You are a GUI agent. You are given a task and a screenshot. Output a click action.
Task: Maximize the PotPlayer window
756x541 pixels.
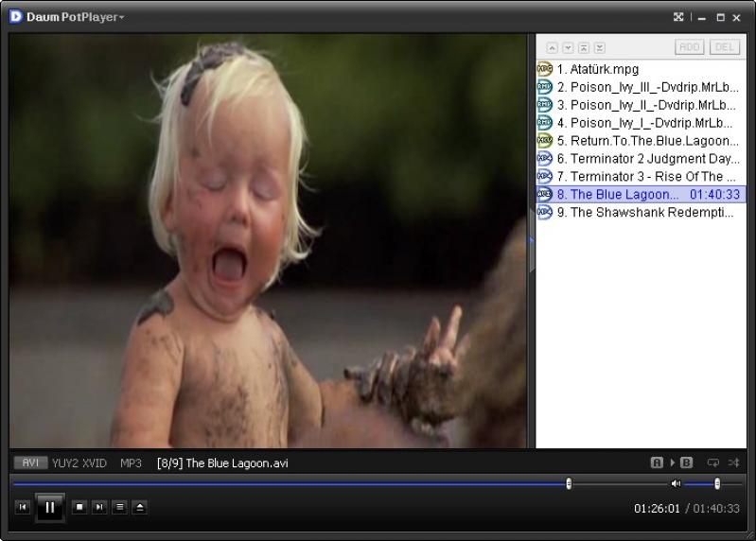tap(720, 17)
